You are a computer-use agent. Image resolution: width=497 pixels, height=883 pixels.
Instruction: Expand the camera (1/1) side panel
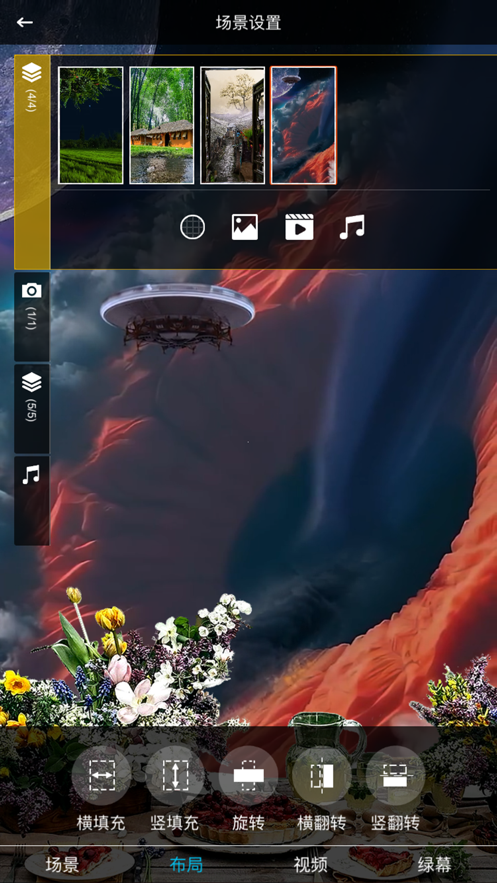(x=32, y=316)
